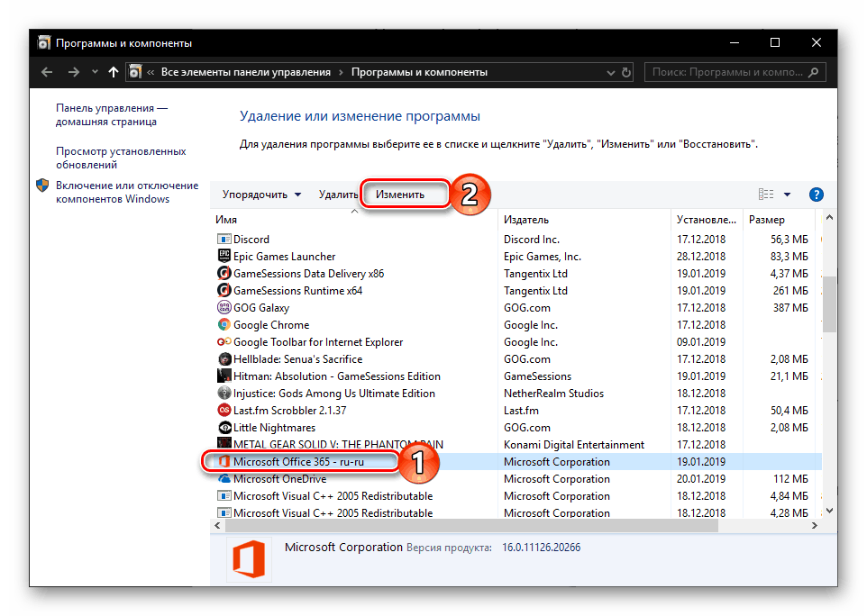Click Hellblade: Senua's Sacrifice icon

[224, 358]
